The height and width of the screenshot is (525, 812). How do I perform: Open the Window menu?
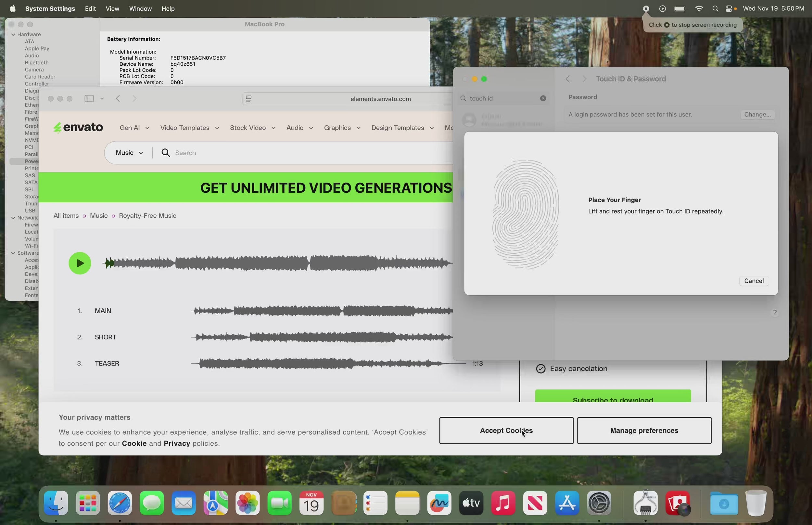[x=140, y=9]
